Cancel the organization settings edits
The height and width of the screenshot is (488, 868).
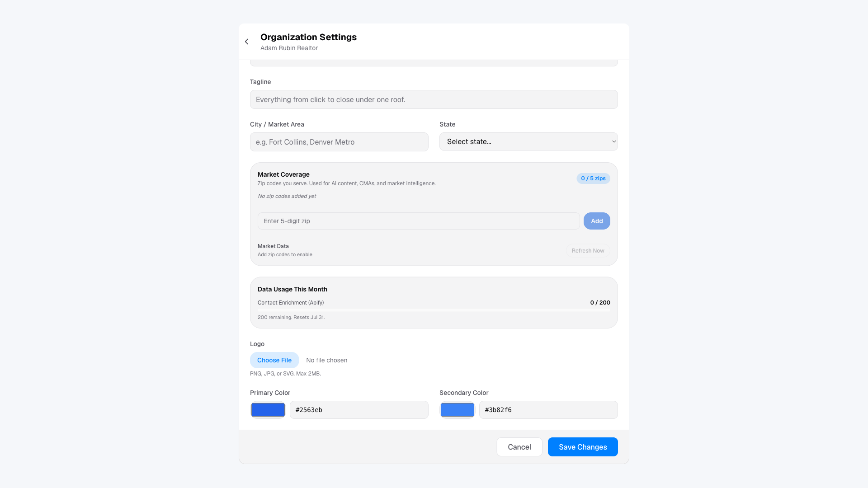pyautogui.click(x=519, y=447)
